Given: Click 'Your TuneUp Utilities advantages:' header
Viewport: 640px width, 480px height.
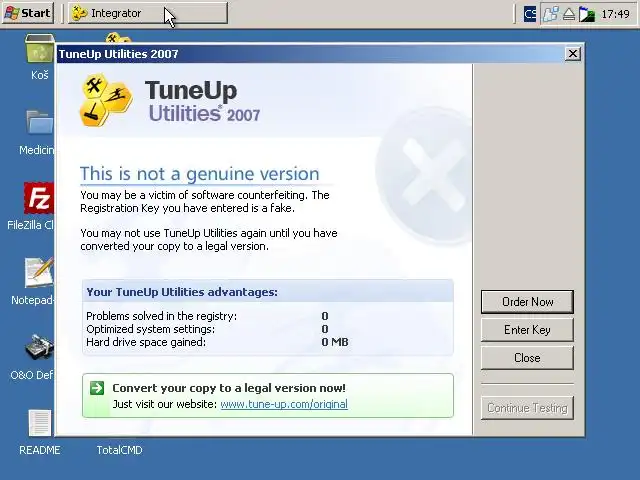Looking at the screenshot, I should pyautogui.click(x=182, y=292).
